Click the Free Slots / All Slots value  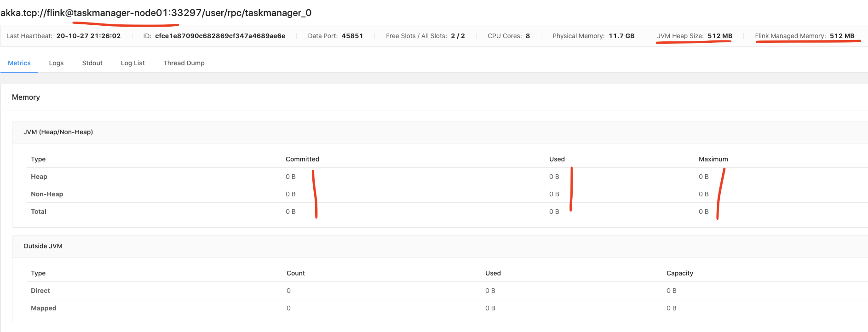(458, 36)
